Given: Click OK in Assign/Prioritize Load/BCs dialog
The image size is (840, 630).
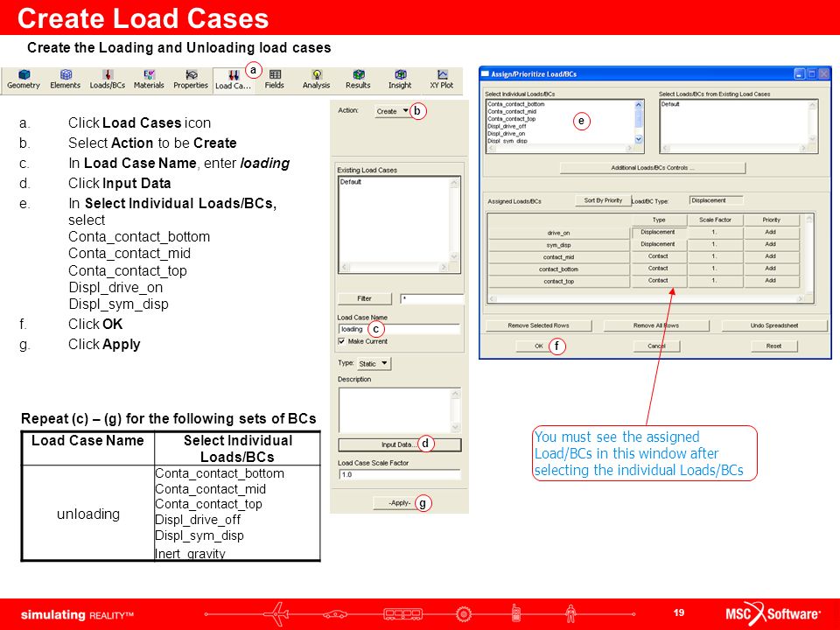Looking at the screenshot, I should click(x=539, y=346).
